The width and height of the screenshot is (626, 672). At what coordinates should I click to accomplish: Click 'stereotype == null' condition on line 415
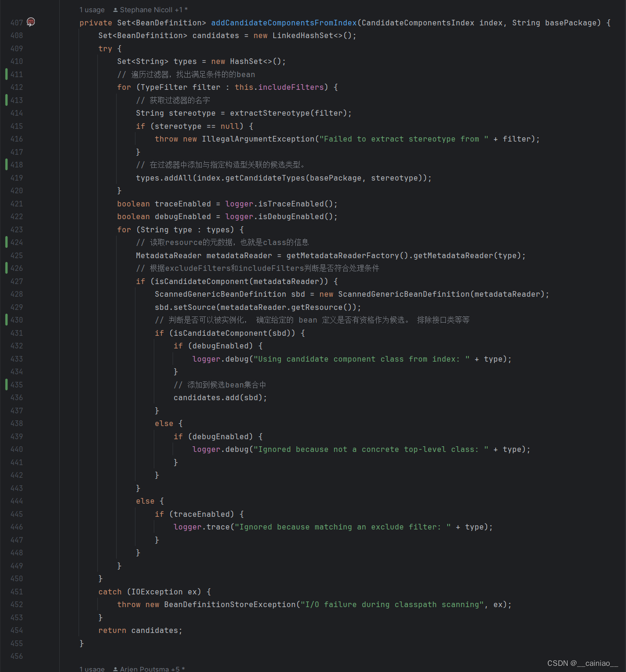(197, 126)
